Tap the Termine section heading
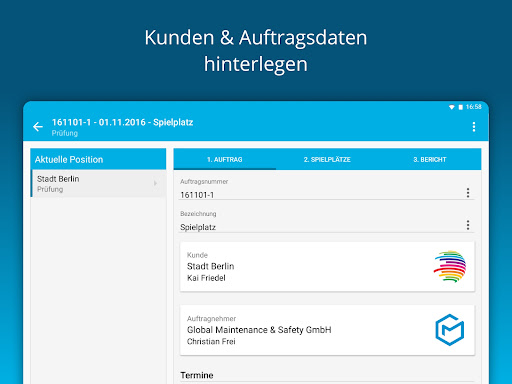The height and width of the screenshot is (384, 512). click(197, 375)
